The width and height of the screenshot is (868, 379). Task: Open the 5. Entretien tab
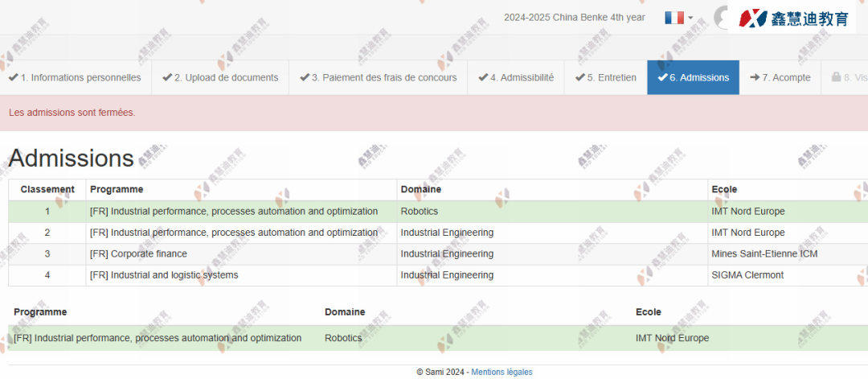[606, 77]
